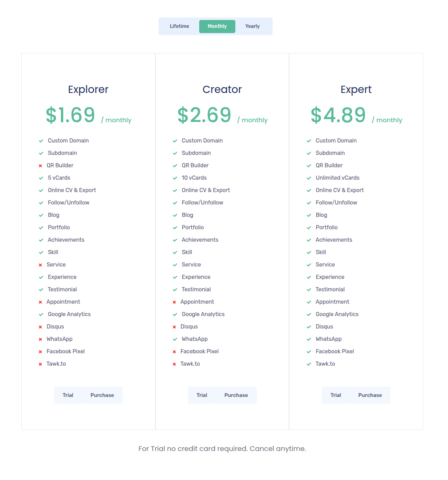Expand the Creator pricing column
The height and width of the screenshot is (480, 448).
tap(222, 90)
